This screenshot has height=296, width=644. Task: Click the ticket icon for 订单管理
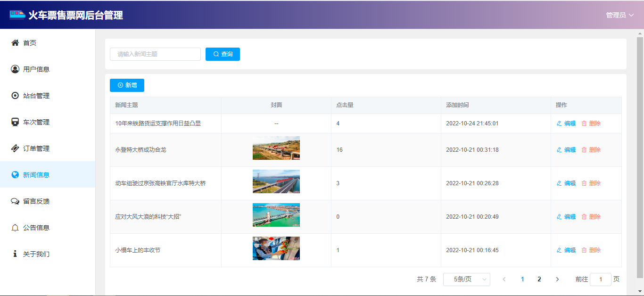point(15,148)
